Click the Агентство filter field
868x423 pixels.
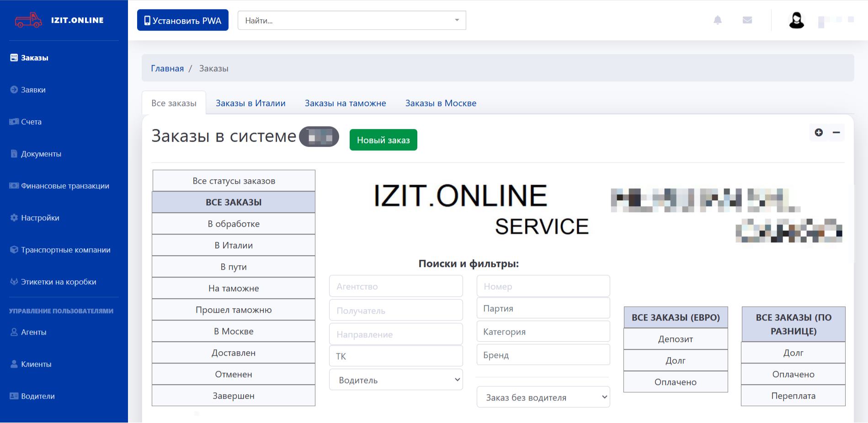[396, 286]
